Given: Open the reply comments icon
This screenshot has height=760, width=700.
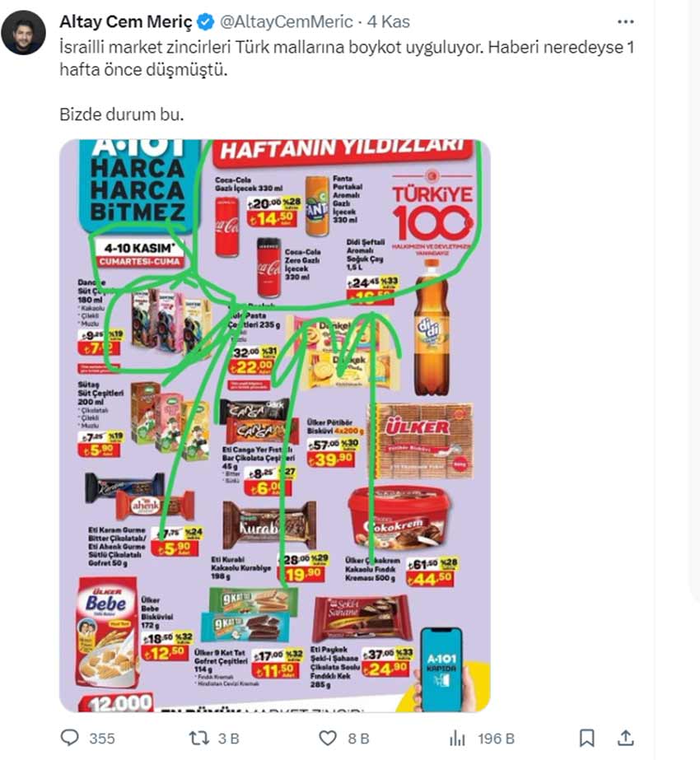Looking at the screenshot, I should pyautogui.click(x=69, y=738).
